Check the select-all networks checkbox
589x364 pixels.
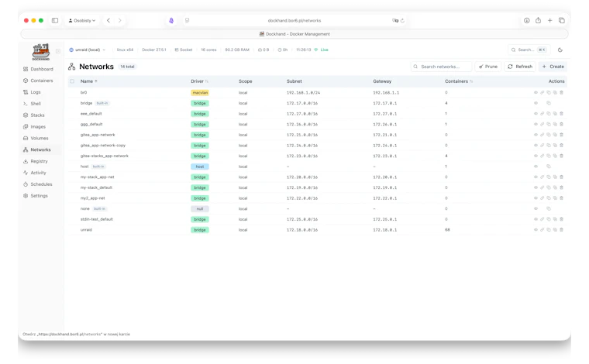click(x=72, y=81)
